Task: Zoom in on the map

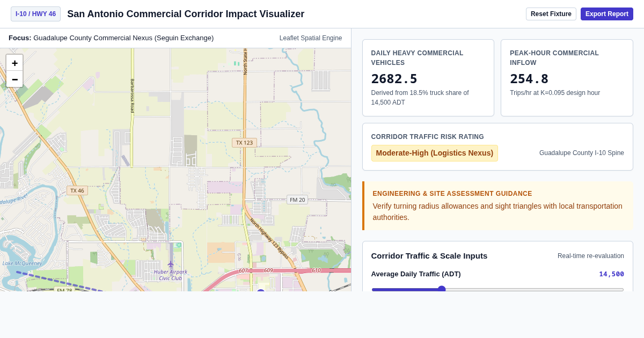Action: pyautogui.click(x=14, y=63)
